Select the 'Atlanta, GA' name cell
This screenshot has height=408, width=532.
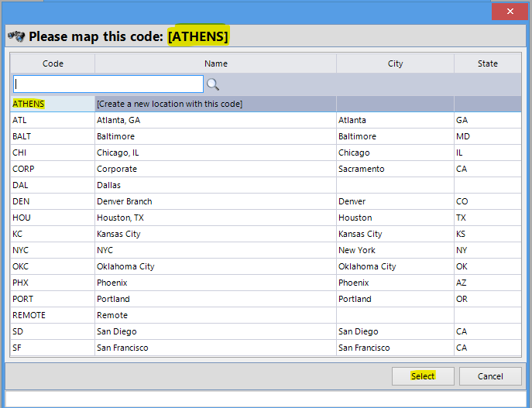(216, 120)
